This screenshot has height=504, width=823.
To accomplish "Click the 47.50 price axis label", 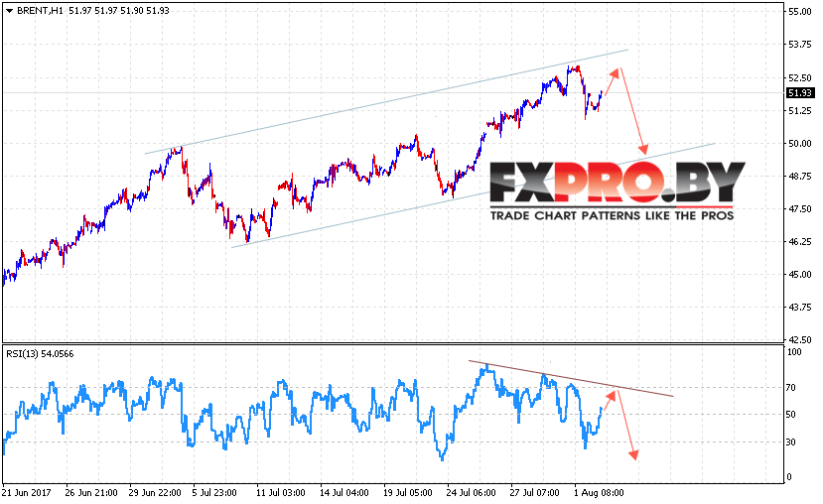I will pyautogui.click(x=800, y=209).
